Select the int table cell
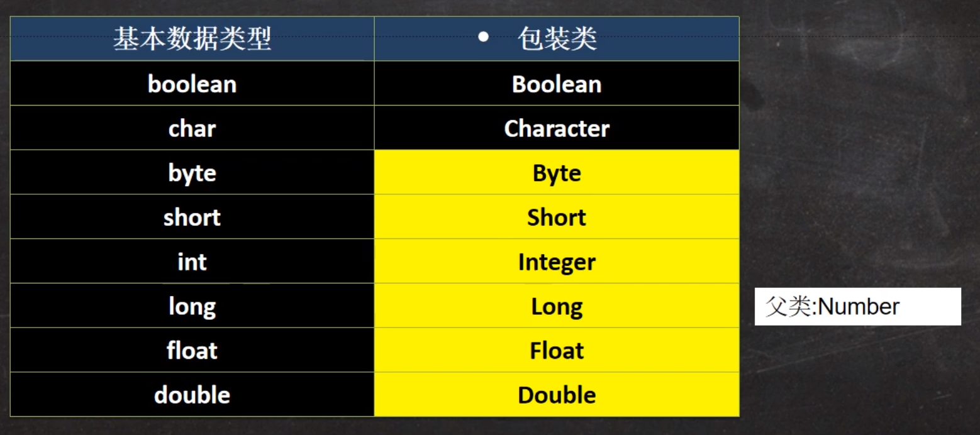 192,262
